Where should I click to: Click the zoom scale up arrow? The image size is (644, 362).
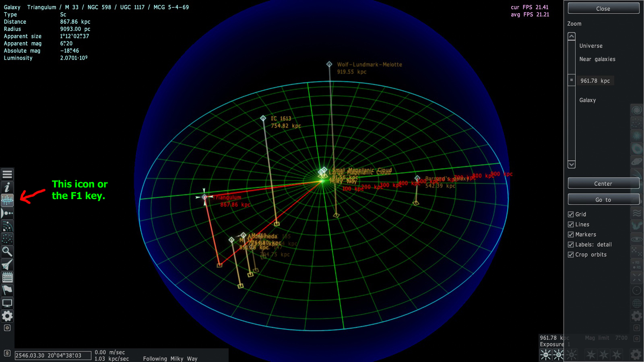click(572, 37)
